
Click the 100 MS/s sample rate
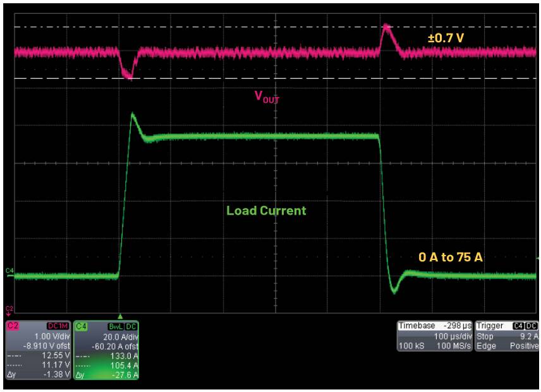point(454,345)
